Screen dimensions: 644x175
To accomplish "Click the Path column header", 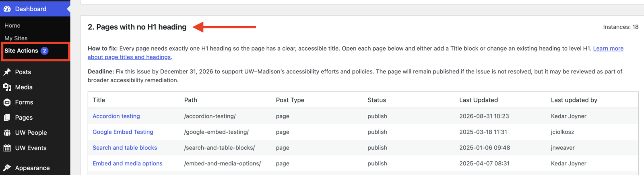I will [191, 100].
